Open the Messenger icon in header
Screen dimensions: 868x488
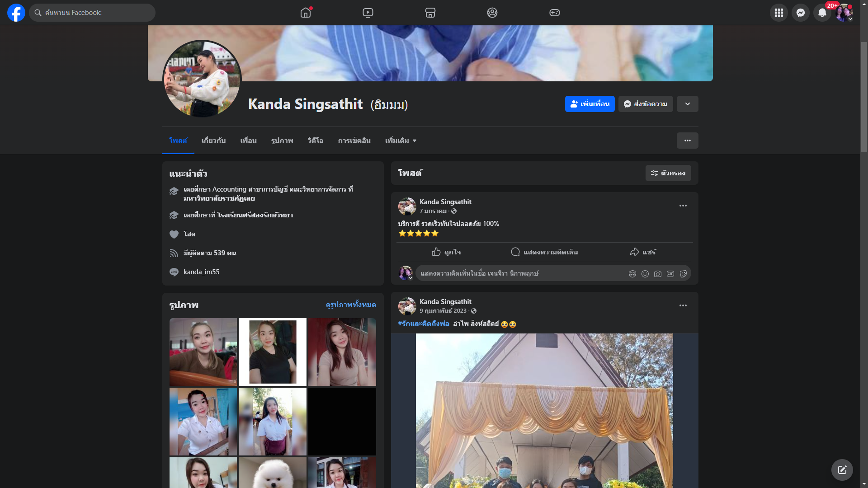(x=800, y=13)
